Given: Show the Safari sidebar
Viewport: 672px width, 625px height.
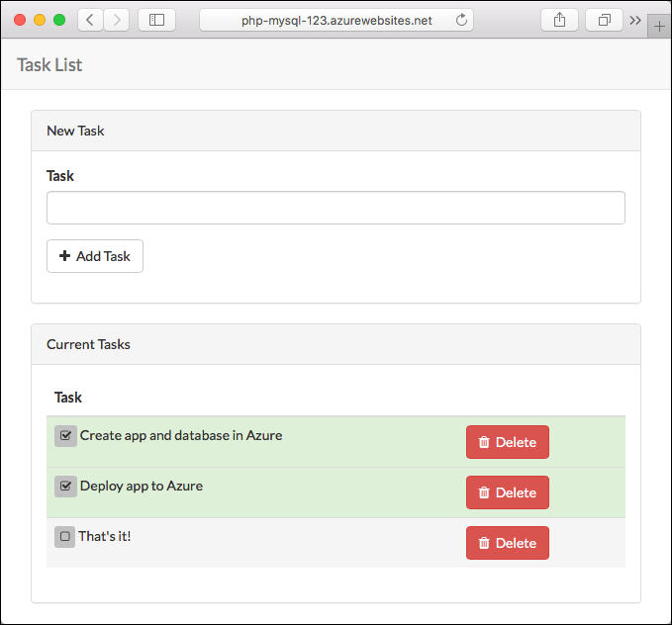Looking at the screenshot, I should 156,20.
